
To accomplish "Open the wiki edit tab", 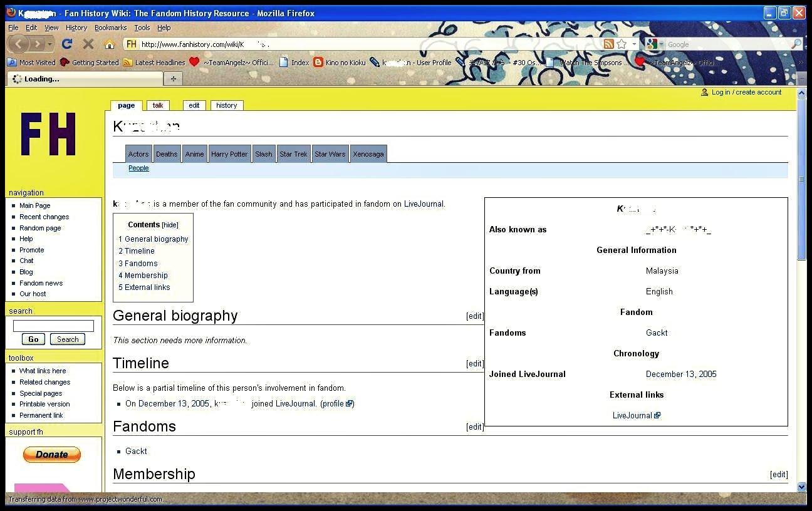I will tap(194, 105).
